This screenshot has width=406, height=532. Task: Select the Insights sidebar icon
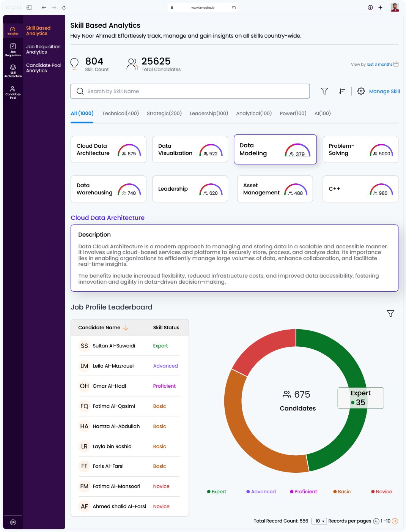(x=13, y=30)
